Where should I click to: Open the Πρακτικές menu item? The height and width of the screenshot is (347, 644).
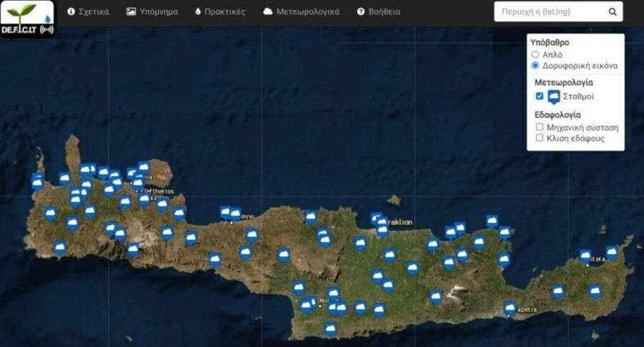click(220, 11)
